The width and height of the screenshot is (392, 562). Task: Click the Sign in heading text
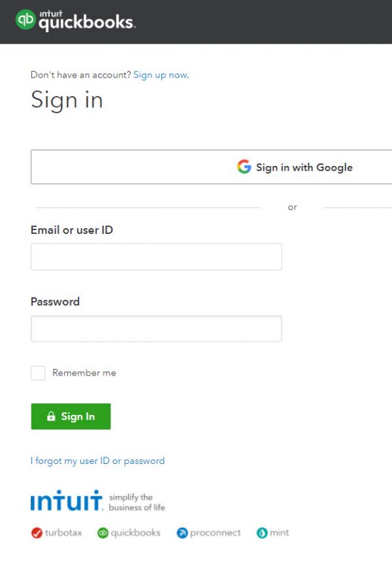click(x=67, y=100)
